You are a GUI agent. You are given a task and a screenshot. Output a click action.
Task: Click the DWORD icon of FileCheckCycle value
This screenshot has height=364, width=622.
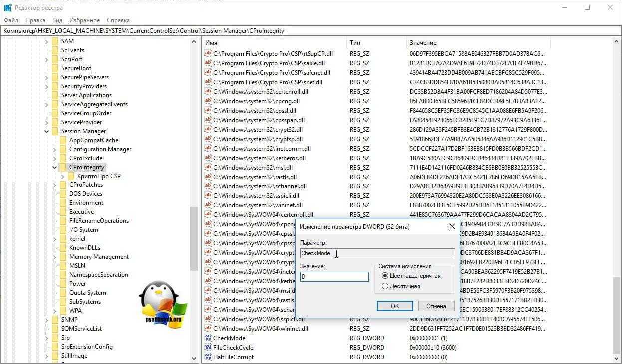pyautogui.click(x=208, y=348)
